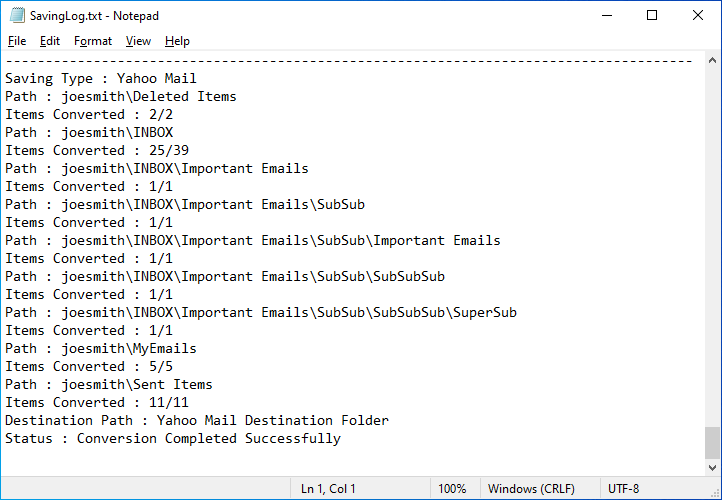Click the path line ending in 'Important Emails\SubSub'

pyautogui.click(x=185, y=204)
